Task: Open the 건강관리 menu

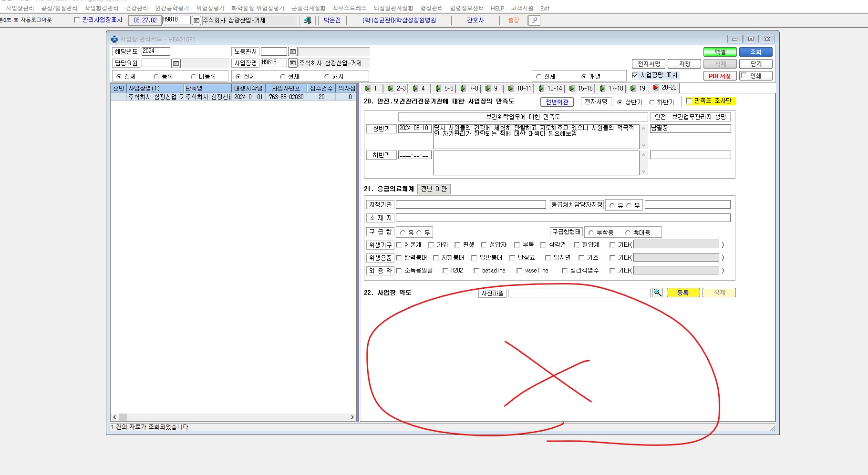Action: click(x=137, y=8)
